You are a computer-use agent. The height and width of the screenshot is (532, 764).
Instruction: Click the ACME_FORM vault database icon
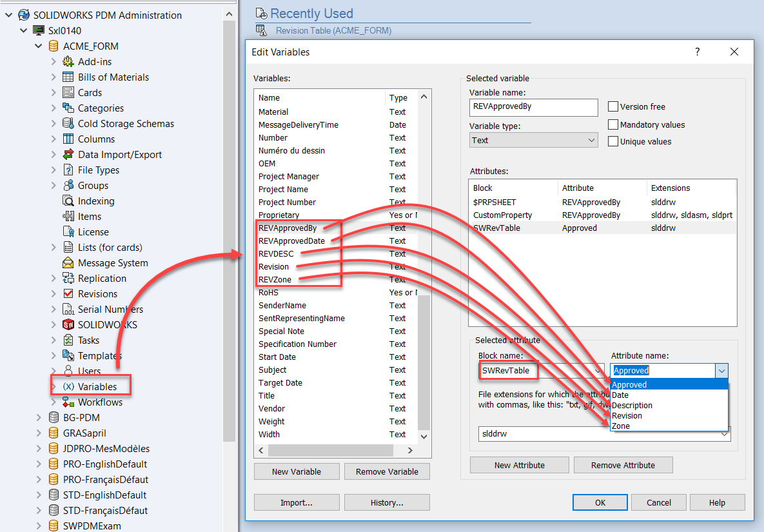[54, 46]
